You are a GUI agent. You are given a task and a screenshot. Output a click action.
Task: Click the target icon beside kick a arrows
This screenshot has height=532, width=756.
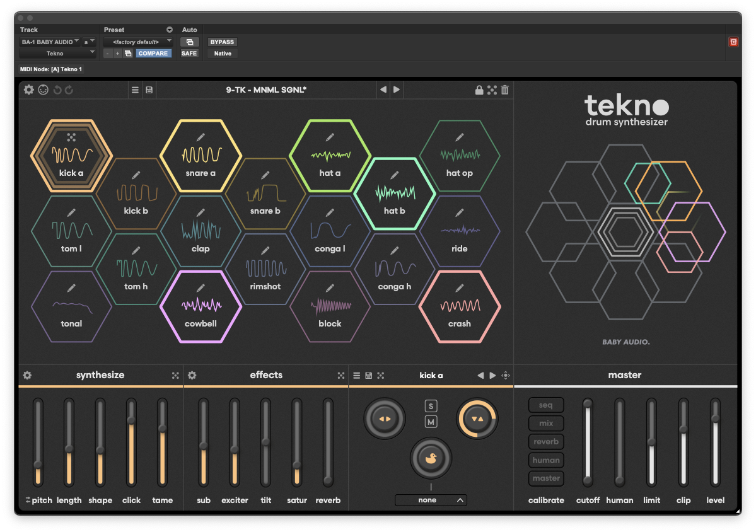505,376
